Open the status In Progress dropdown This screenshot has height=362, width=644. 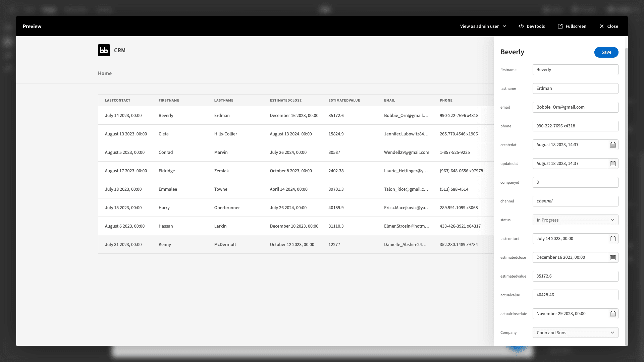pyautogui.click(x=575, y=220)
